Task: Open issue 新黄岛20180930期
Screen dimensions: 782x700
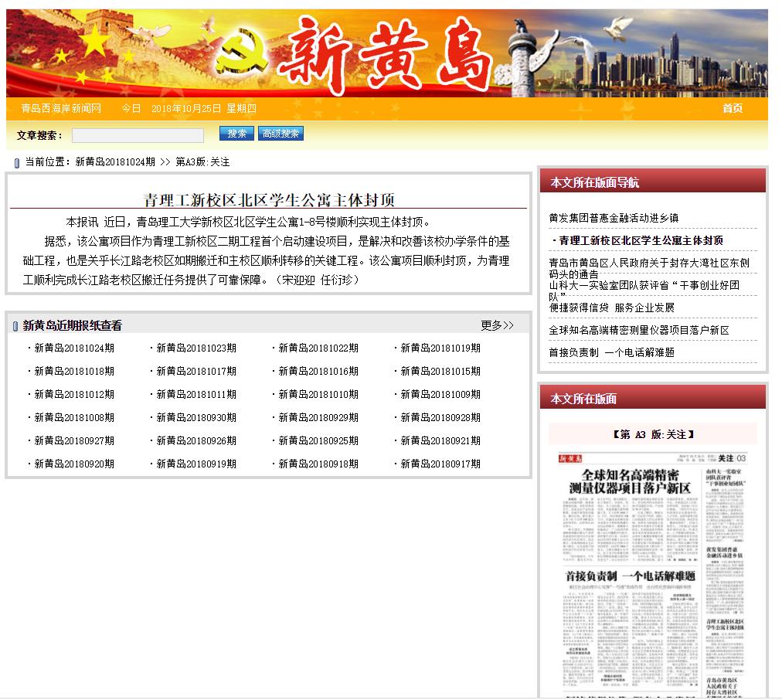Action: click(196, 418)
